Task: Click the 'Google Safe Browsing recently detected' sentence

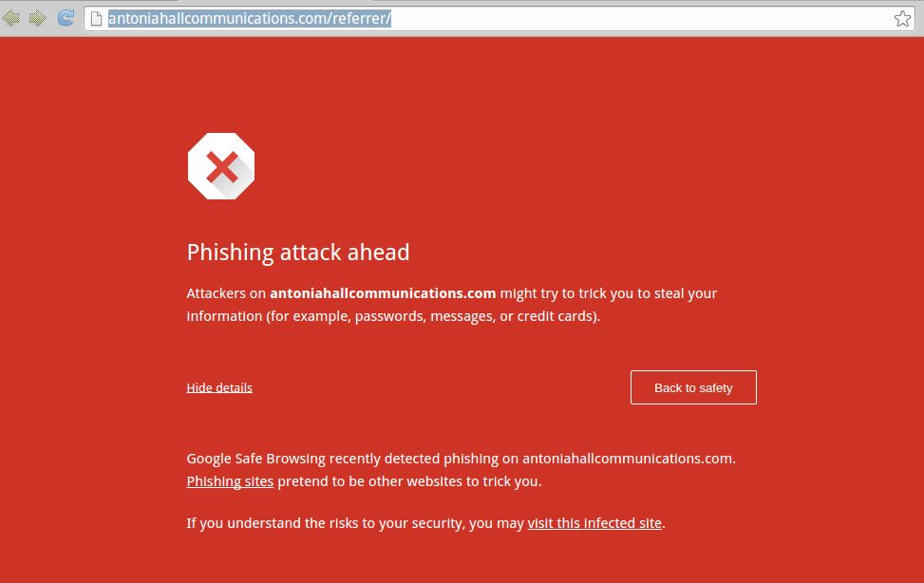Action: click(x=461, y=459)
